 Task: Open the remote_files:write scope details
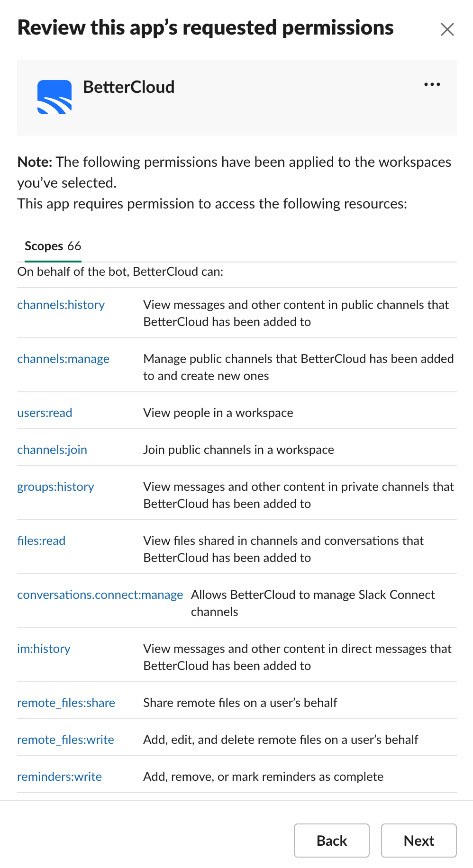(x=65, y=740)
